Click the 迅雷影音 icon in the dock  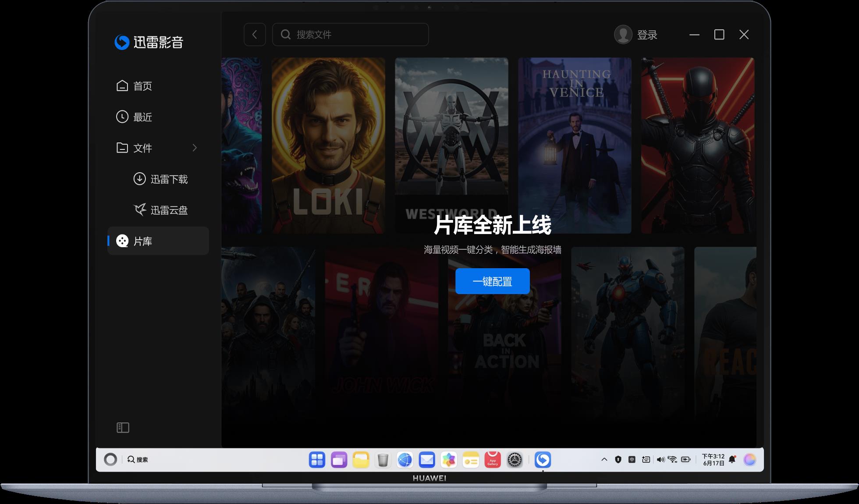(x=543, y=460)
